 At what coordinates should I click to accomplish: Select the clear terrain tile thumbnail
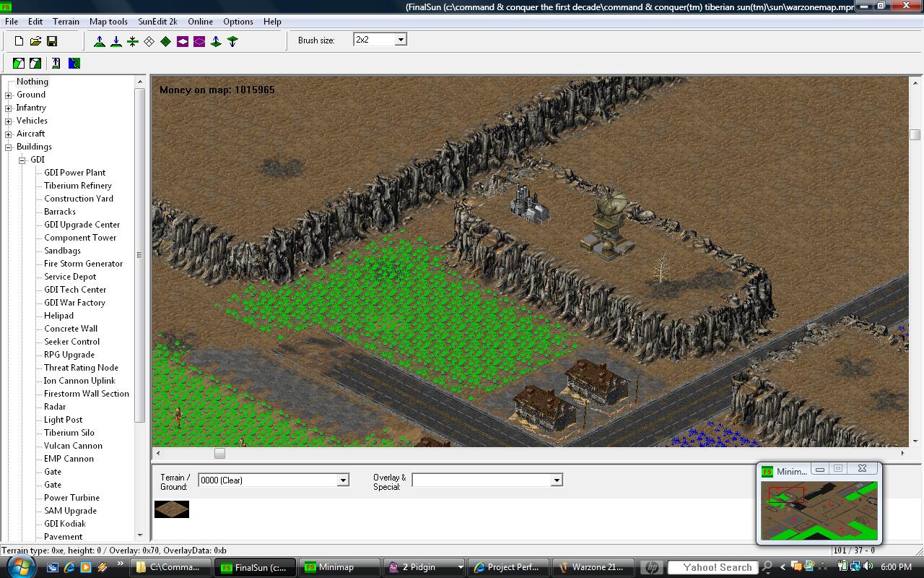(x=172, y=509)
